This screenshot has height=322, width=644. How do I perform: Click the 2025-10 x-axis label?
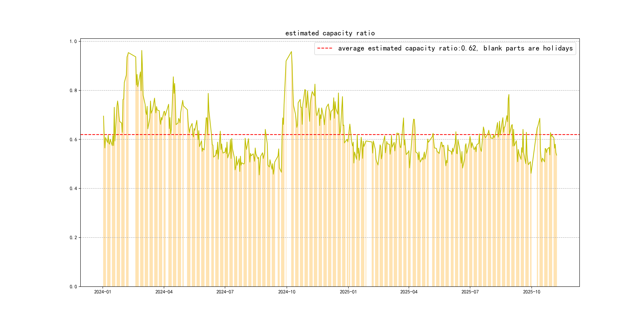[x=531, y=292]
